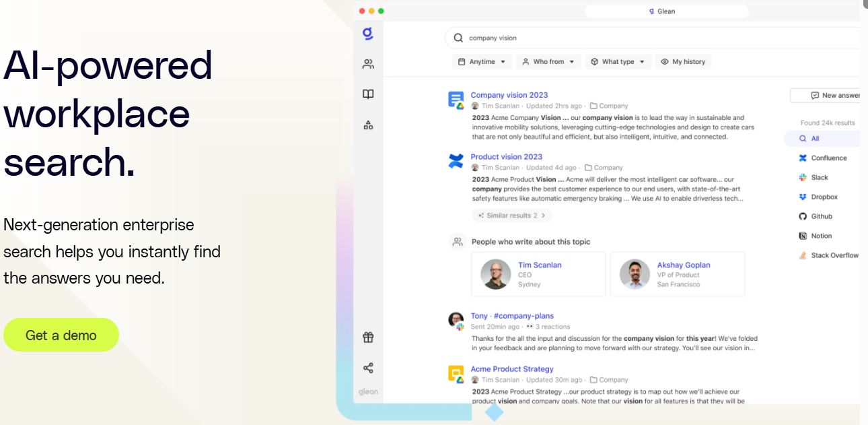Open the What type dropdown
This screenshot has height=425, width=868.
coord(618,61)
